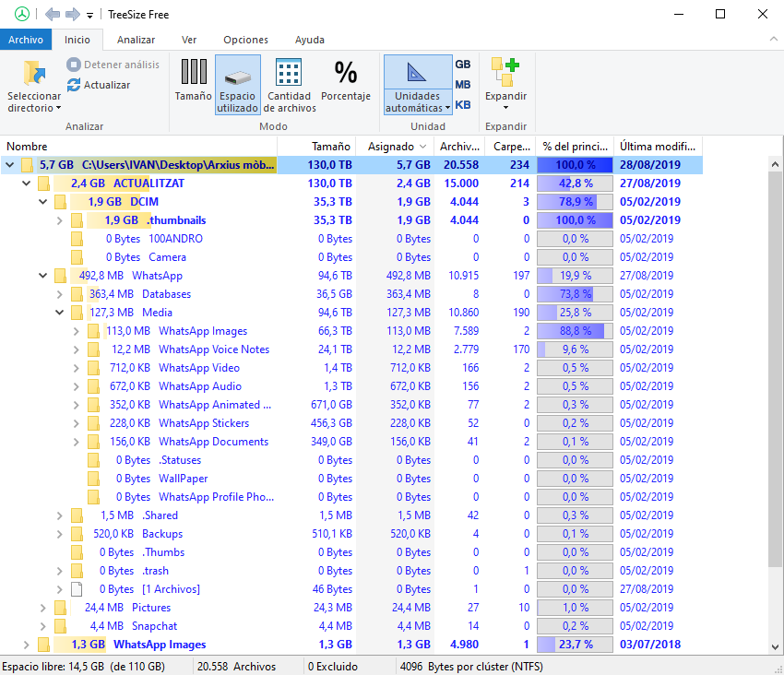The width and height of the screenshot is (784, 675).
Task: Open the quick access toolbar dropdown arrow
Action: point(90,16)
